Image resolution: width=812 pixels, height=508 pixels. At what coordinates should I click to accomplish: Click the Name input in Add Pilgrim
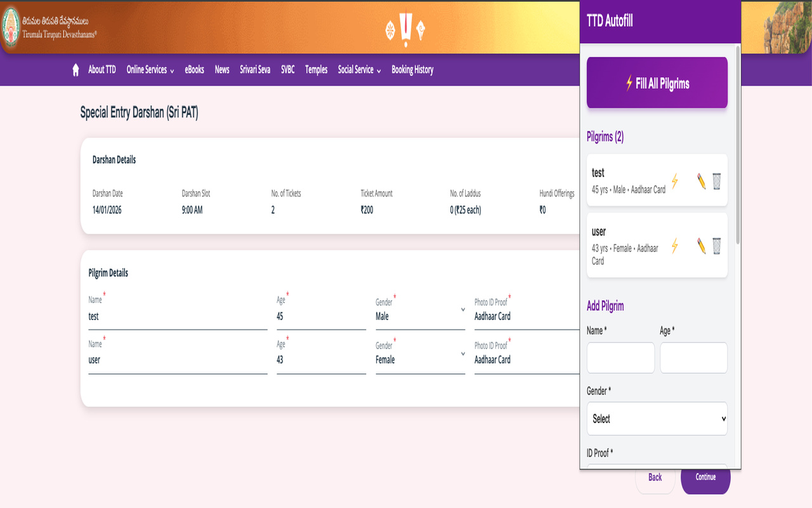[x=620, y=358]
